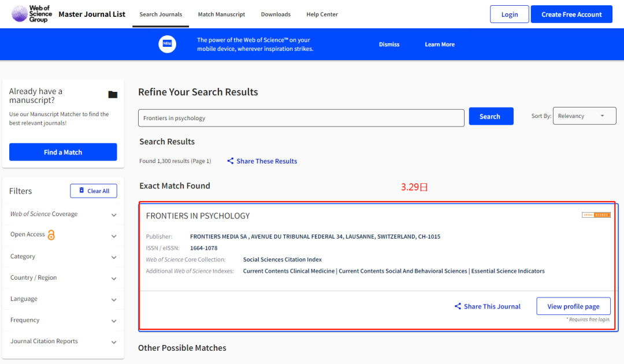Viewport: 624px width, 364px height.
Task: Go to the Downloads tab
Action: (x=276, y=14)
